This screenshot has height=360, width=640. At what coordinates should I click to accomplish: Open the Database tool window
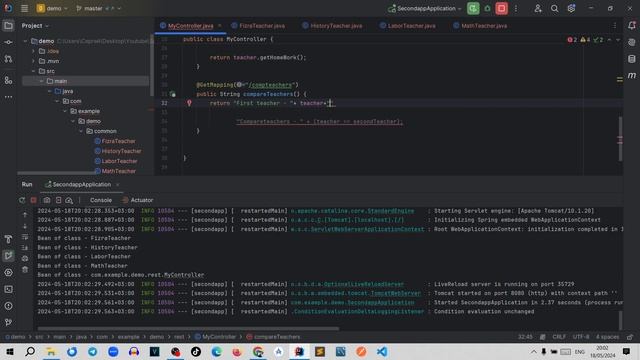(x=632, y=59)
